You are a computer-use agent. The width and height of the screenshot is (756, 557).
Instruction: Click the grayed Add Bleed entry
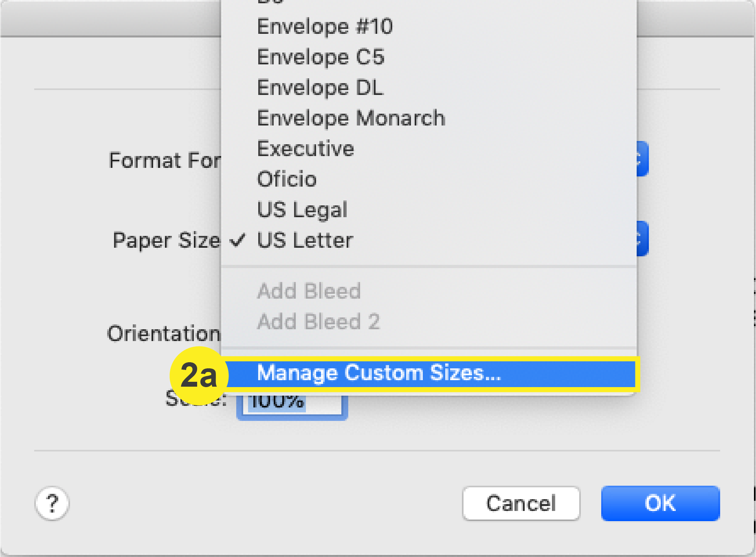[309, 291]
